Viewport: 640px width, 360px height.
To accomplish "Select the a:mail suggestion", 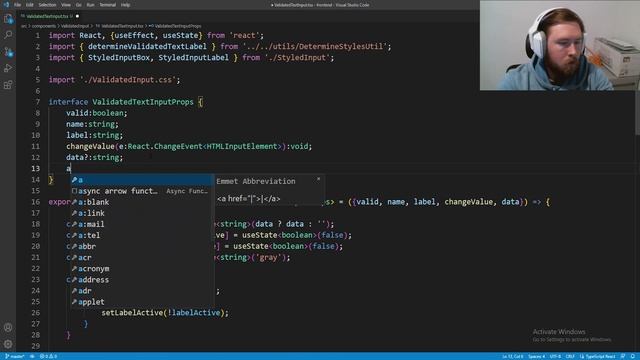I will (x=142, y=224).
